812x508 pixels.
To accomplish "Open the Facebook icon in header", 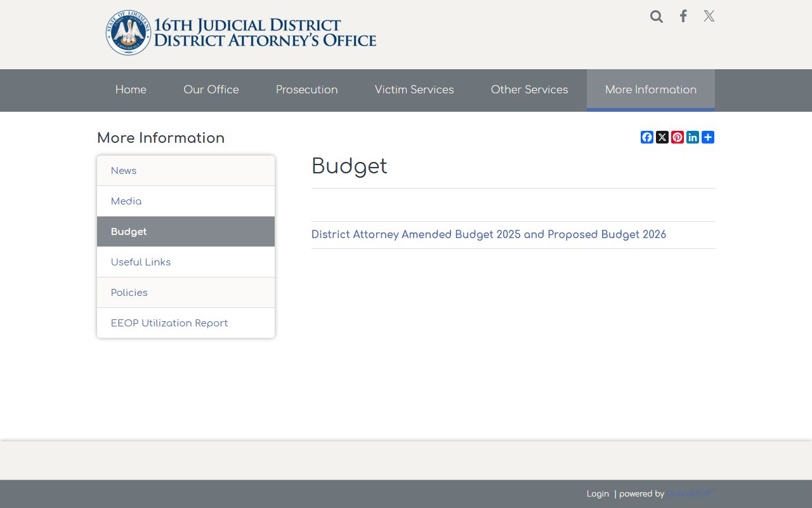I will [x=683, y=17].
